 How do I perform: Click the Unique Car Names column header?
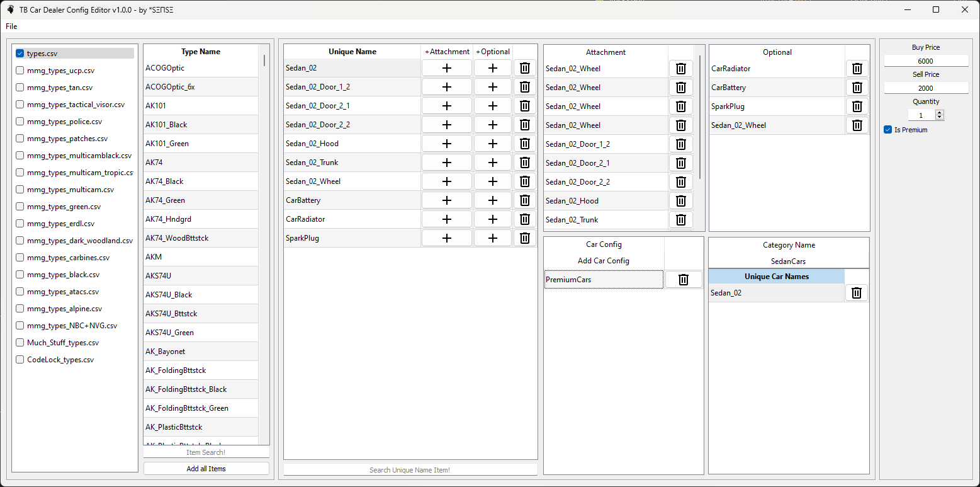click(776, 277)
